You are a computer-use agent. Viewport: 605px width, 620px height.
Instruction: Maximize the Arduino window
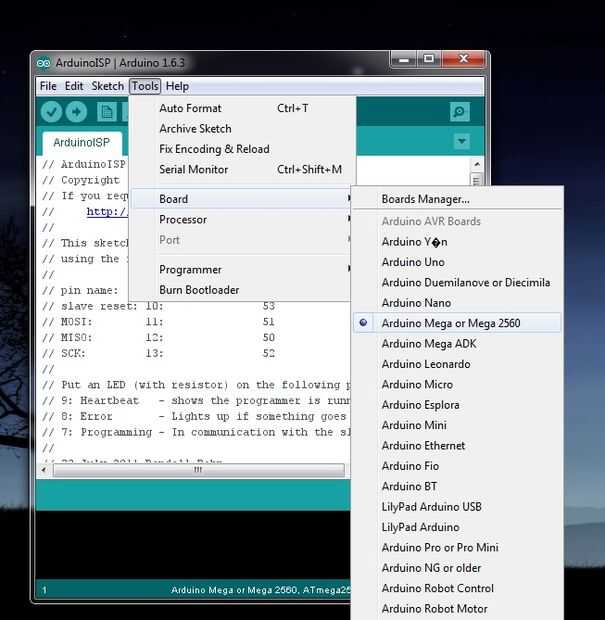click(429, 60)
